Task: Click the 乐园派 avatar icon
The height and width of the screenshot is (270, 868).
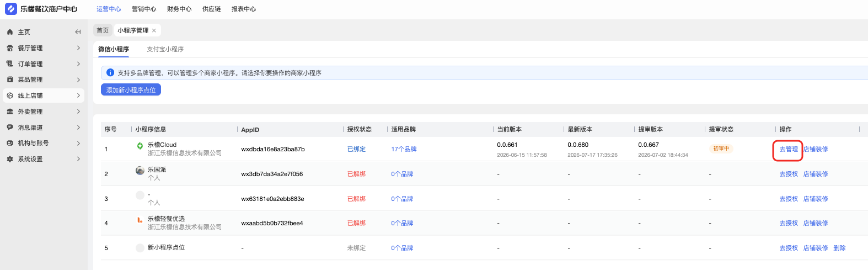Action: pos(140,171)
